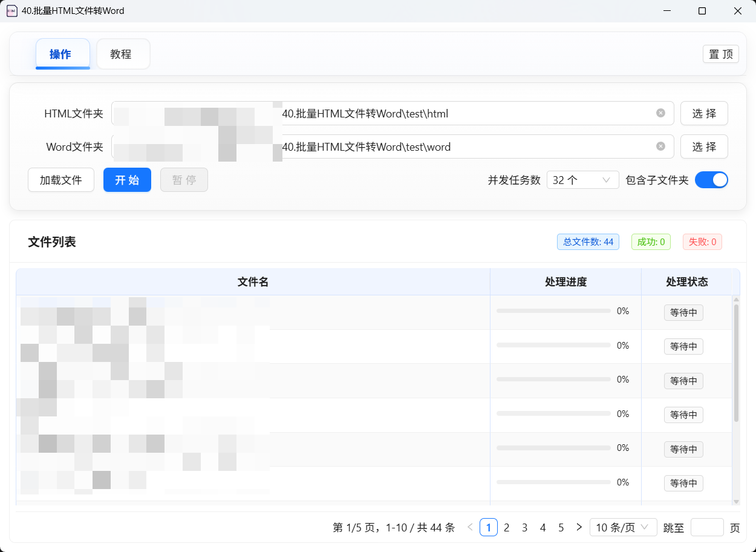Toggle the 包含子文件夹 switch

point(711,180)
